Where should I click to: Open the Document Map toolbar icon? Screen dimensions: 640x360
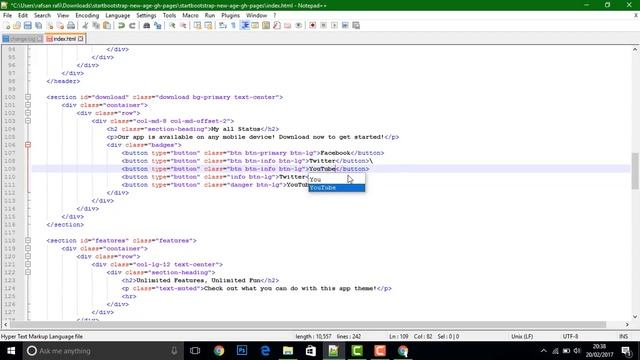[x=266, y=25]
